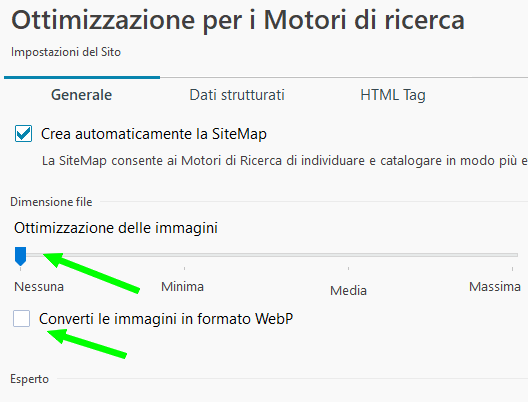The height and width of the screenshot is (402, 528).
Task: Uncheck the Crea automaticamente la SiteMap checkbox
Action: click(24, 134)
